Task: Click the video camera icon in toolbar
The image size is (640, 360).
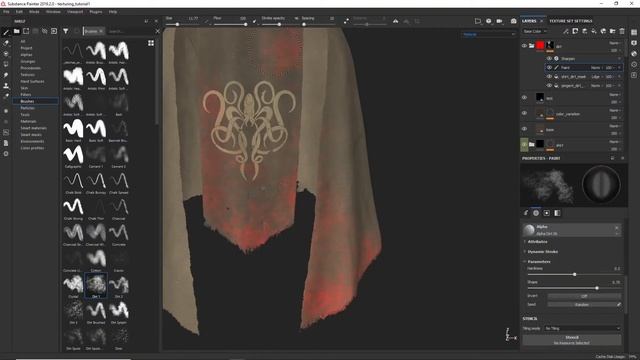Action: [499, 21]
